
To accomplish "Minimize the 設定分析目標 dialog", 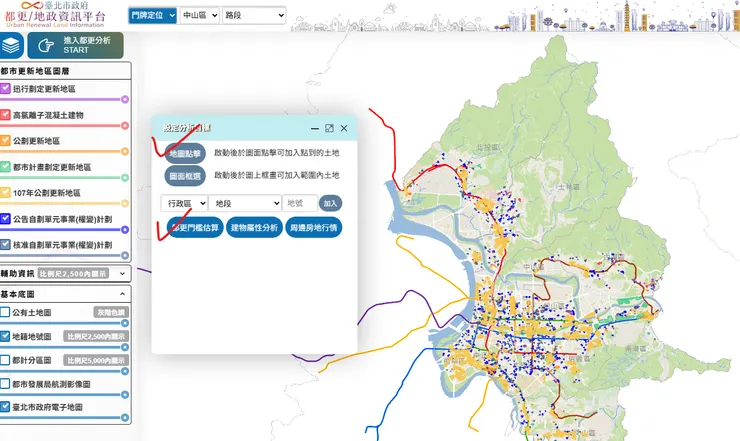I will [x=315, y=128].
